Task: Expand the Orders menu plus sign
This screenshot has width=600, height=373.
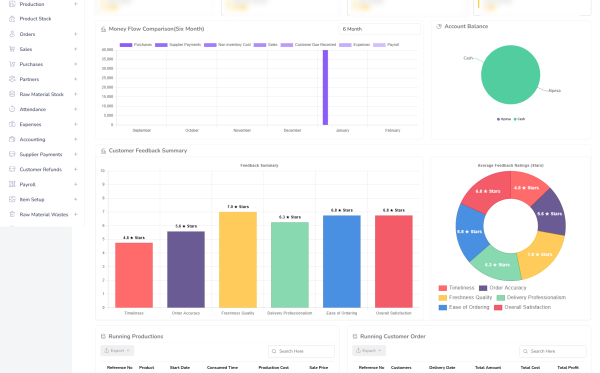Action: point(75,34)
